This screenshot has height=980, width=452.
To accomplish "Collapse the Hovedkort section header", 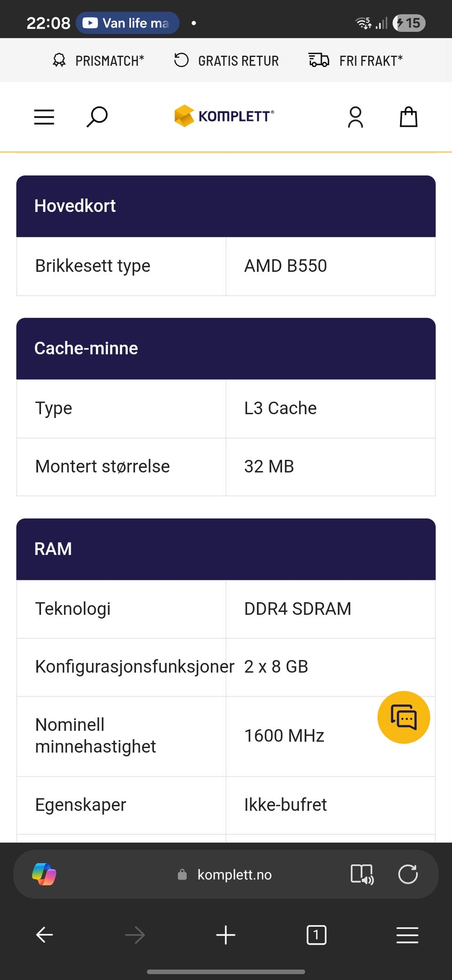I will [226, 206].
